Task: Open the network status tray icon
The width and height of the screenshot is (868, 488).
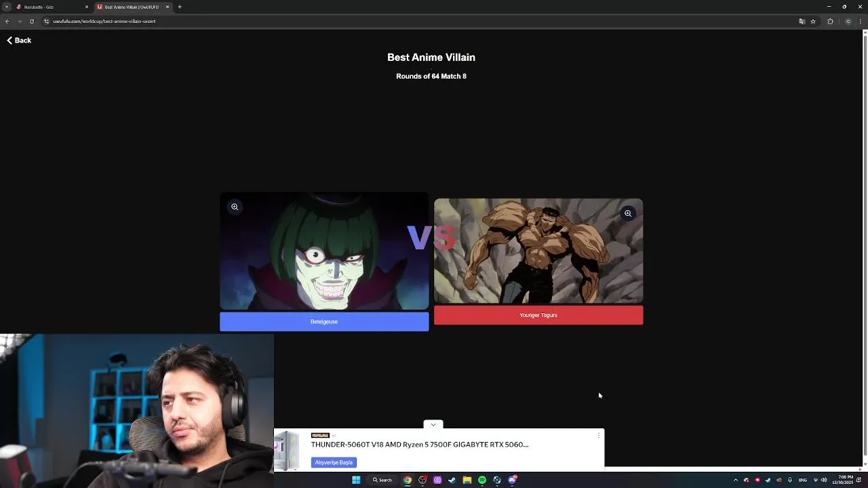Action: click(816, 480)
